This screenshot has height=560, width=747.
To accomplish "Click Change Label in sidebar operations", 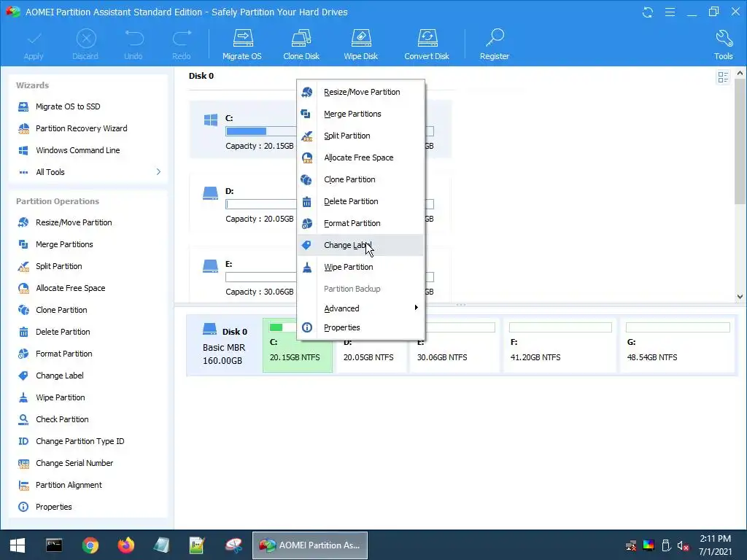I will coord(60,376).
